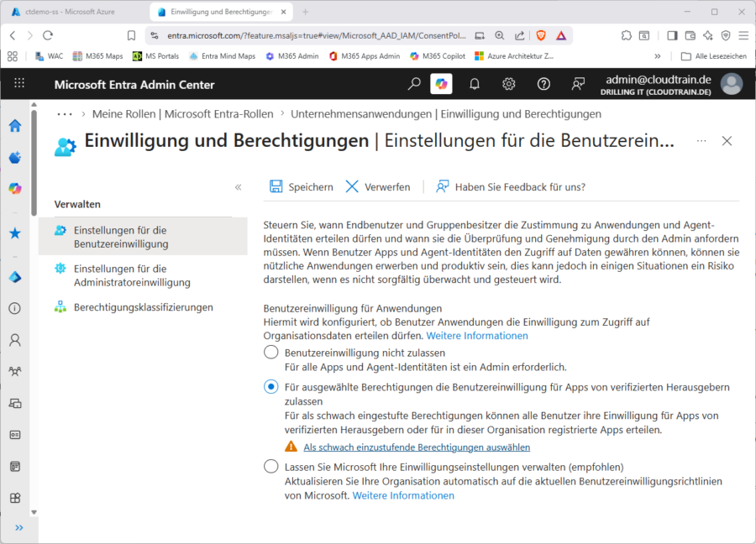The width and height of the screenshot is (756, 544).
Task: Expand the breadcrumb ellipsis
Action: [x=65, y=114]
